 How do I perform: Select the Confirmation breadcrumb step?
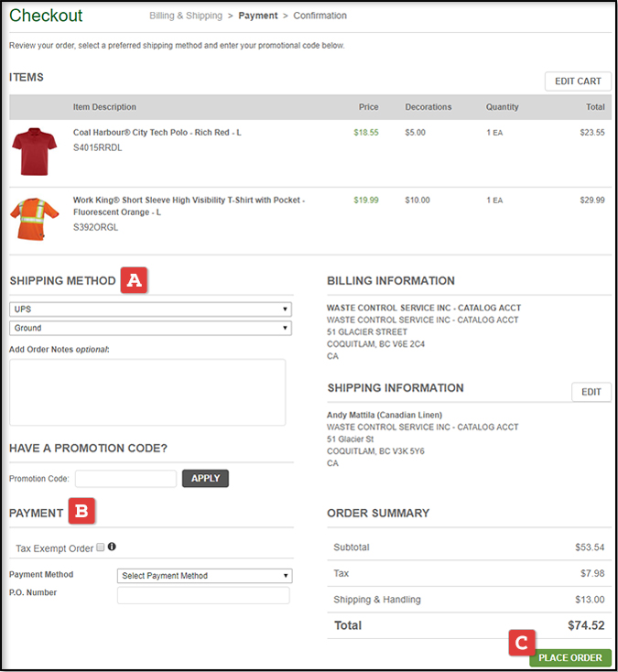320,16
